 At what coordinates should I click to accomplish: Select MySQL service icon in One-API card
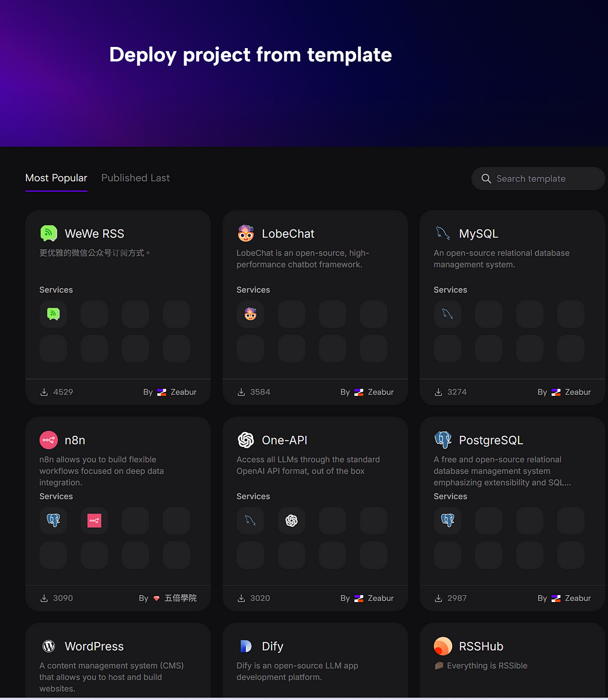click(250, 520)
